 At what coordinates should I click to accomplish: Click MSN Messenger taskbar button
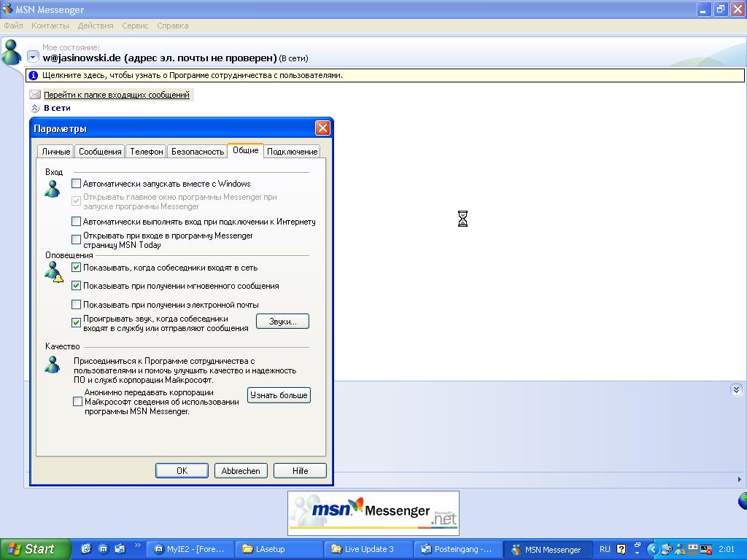[x=547, y=549]
